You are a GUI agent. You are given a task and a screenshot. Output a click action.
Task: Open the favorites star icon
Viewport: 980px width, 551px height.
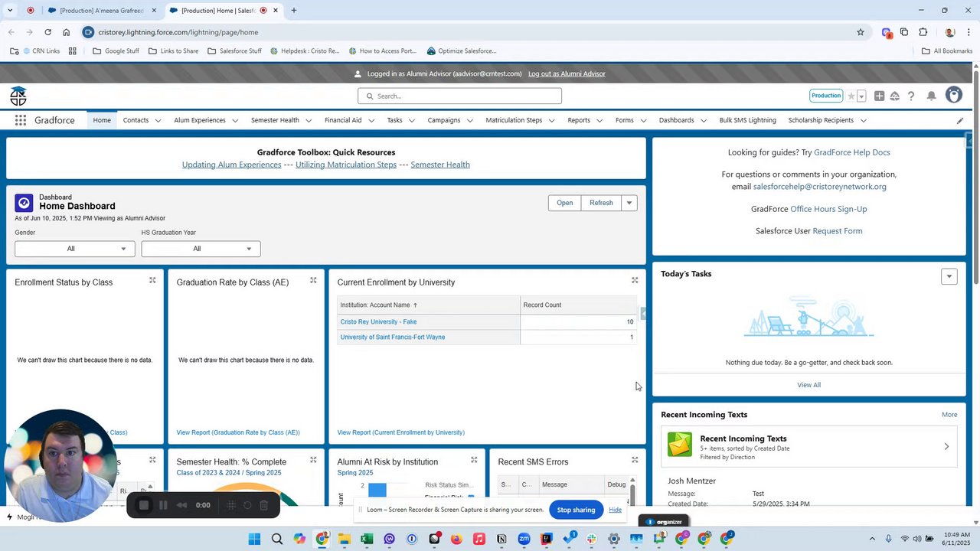coord(851,96)
